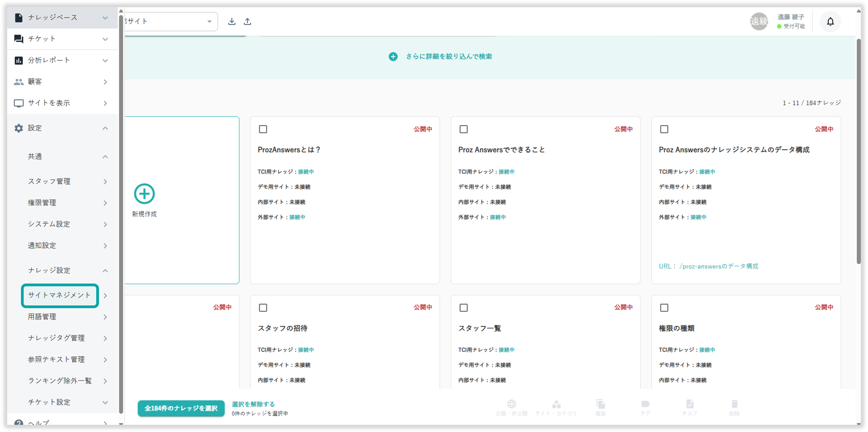Click the upload icon in the top toolbar
This screenshot has width=868, height=432.
pos(247,22)
